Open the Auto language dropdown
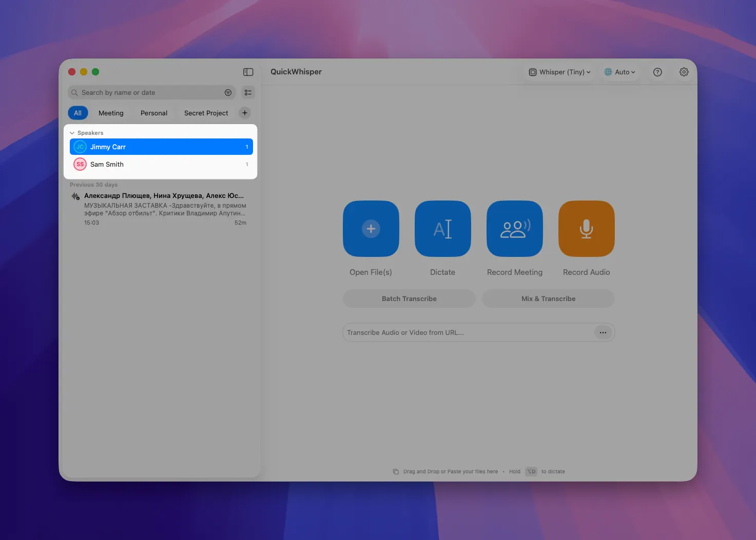The width and height of the screenshot is (756, 540). 619,72
